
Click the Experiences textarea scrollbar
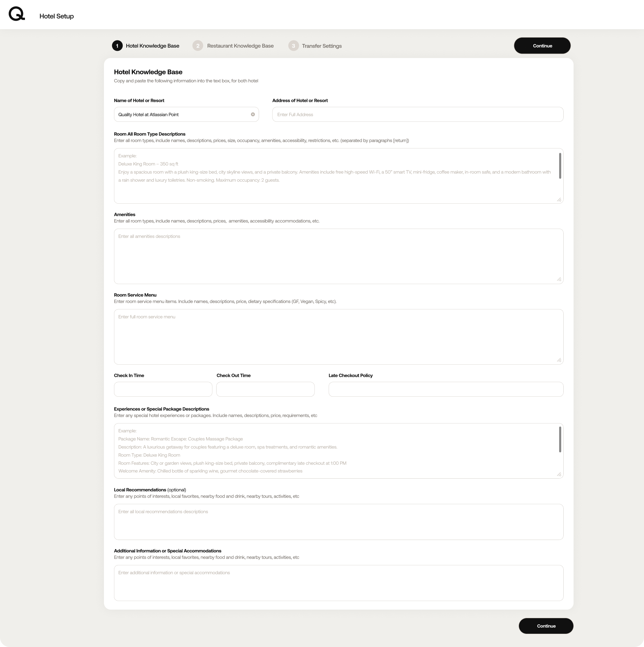(560, 439)
